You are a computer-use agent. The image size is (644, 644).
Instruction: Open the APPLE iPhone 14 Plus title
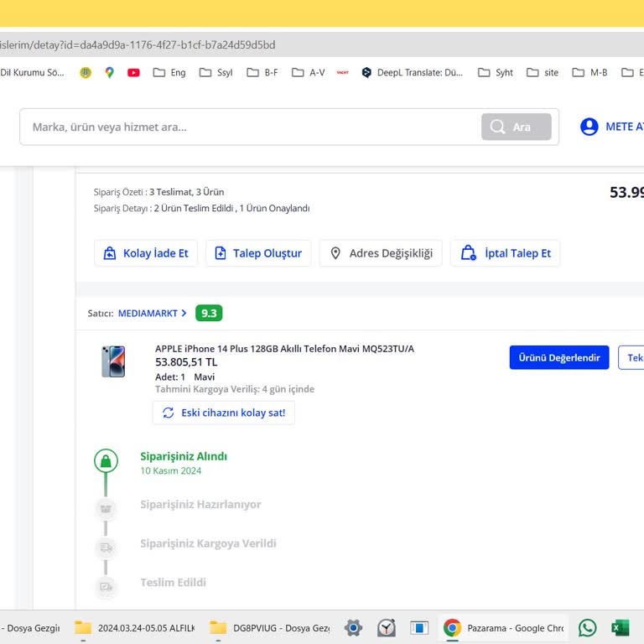point(284,349)
